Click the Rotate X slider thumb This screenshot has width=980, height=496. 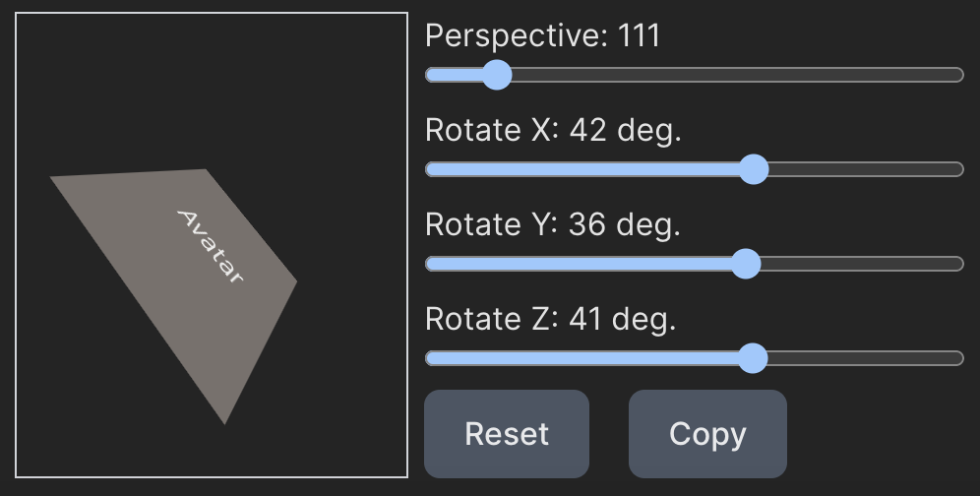753,169
